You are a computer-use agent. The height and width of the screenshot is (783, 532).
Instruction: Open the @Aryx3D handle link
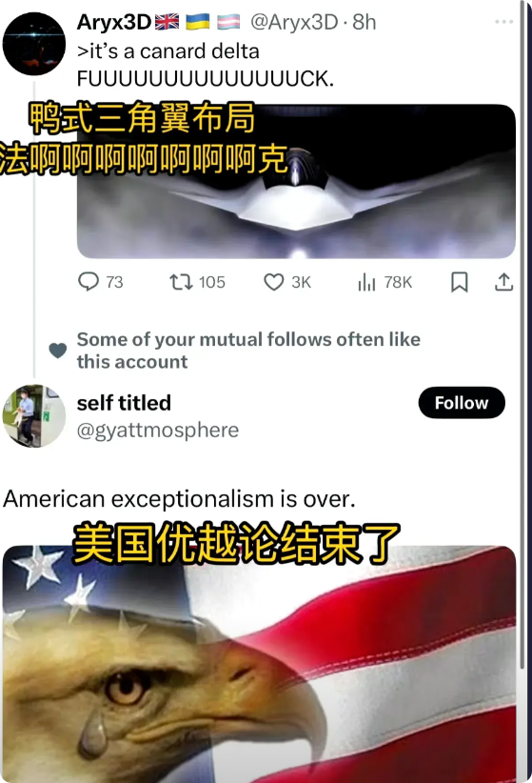[294, 22]
